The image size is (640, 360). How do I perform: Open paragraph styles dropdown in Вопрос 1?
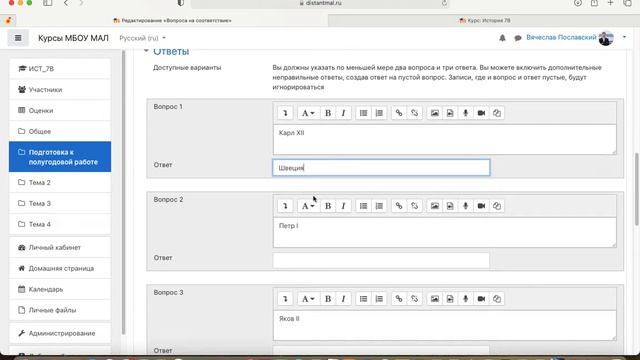[x=308, y=113]
